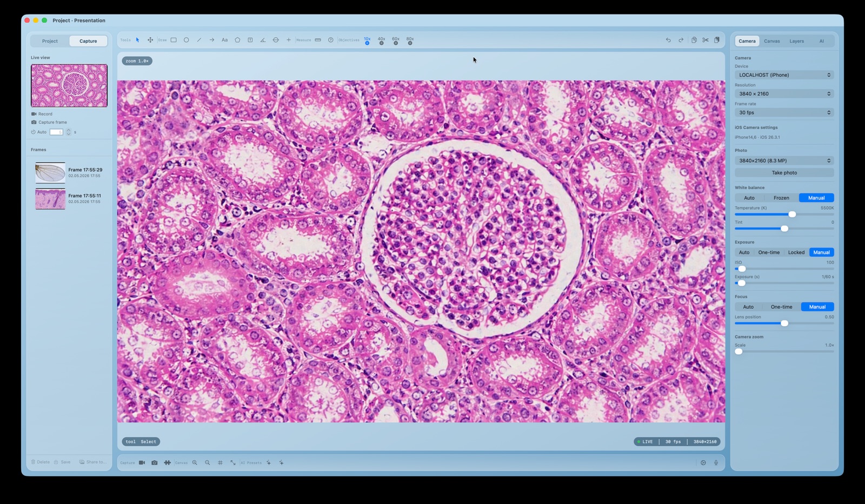Click the redo arrow

(681, 40)
